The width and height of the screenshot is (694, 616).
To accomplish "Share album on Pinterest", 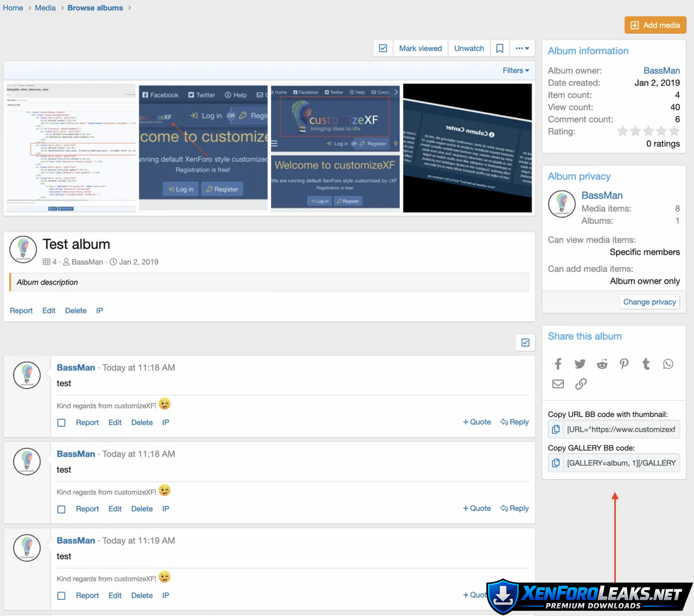I will point(624,364).
